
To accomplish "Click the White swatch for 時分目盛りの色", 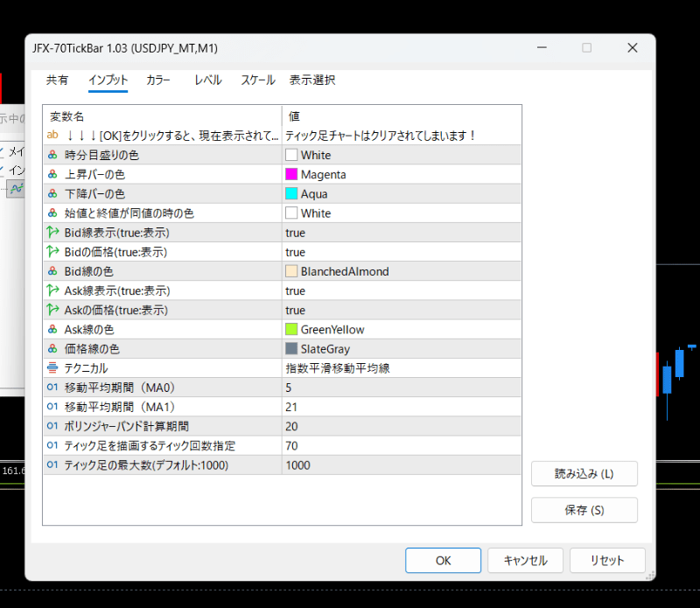I will pos(291,155).
